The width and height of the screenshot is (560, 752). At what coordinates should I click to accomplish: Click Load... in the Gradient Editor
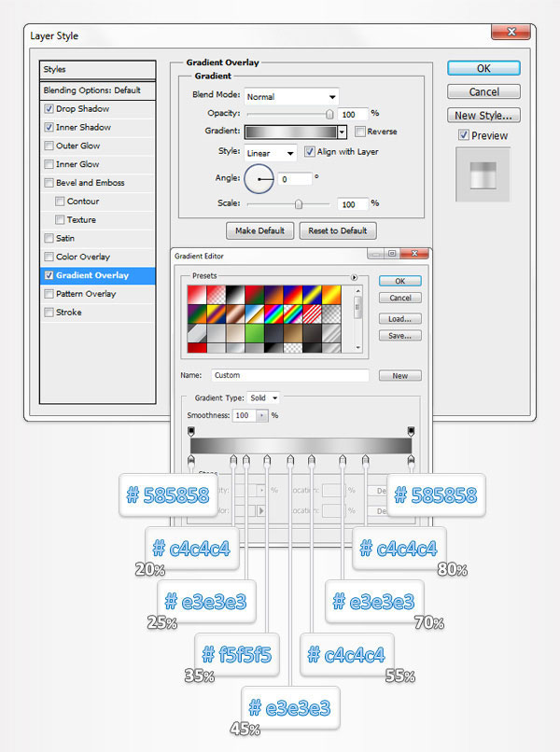399,319
